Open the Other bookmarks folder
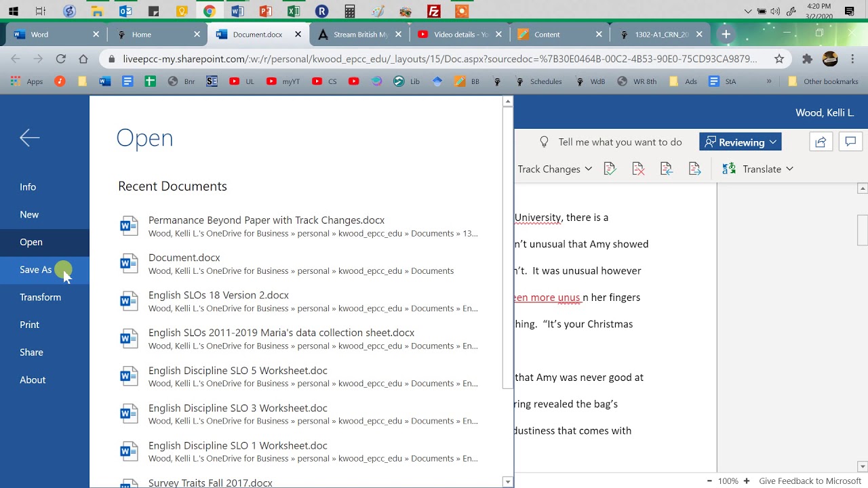The width and height of the screenshot is (868, 488). [823, 81]
